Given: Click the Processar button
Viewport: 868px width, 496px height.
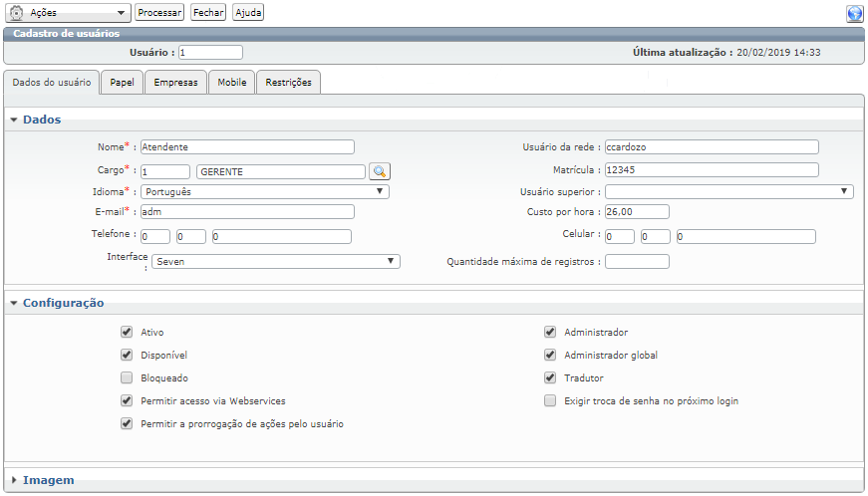Looking at the screenshot, I should point(159,12).
